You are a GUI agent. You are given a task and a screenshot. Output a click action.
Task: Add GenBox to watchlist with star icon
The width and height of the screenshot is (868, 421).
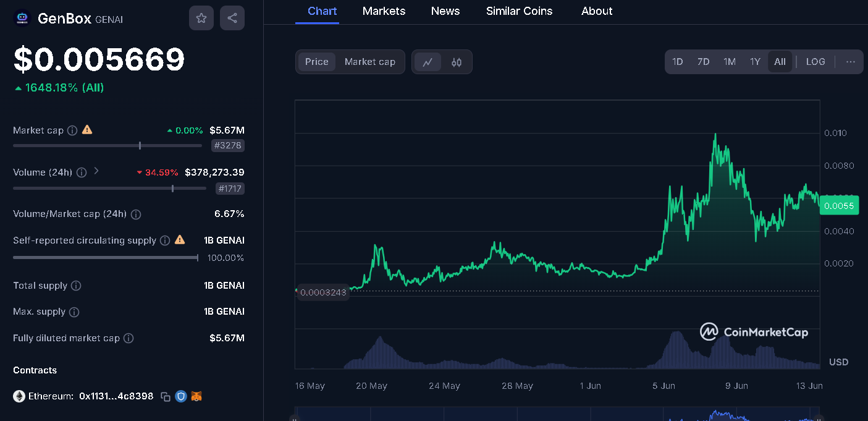(201, 18)
